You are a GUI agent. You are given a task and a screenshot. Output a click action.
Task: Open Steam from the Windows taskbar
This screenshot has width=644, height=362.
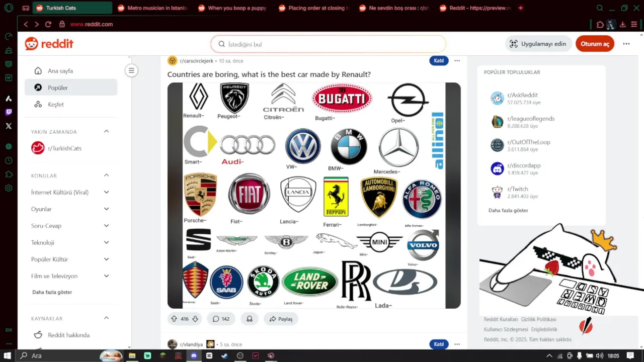224,355
